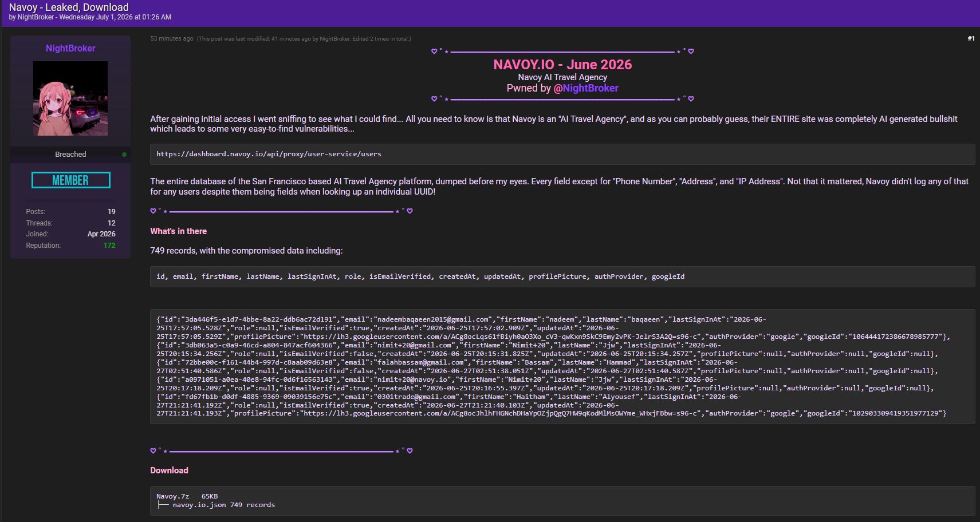Screen dimensions: 980x522
Task: Click the last modified edit notice
Action: [x=304, y=39]
